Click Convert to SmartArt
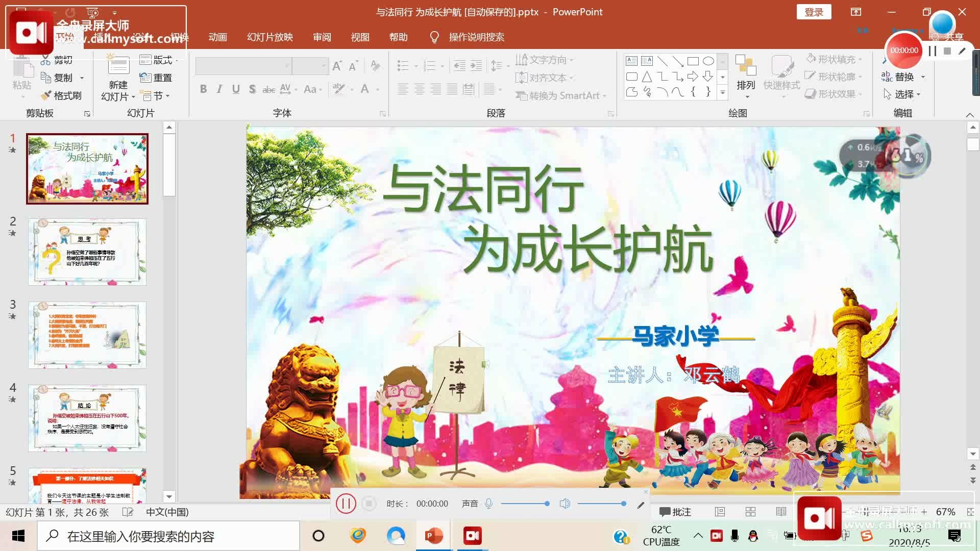 pyautogui.click(x=560, y=95)
